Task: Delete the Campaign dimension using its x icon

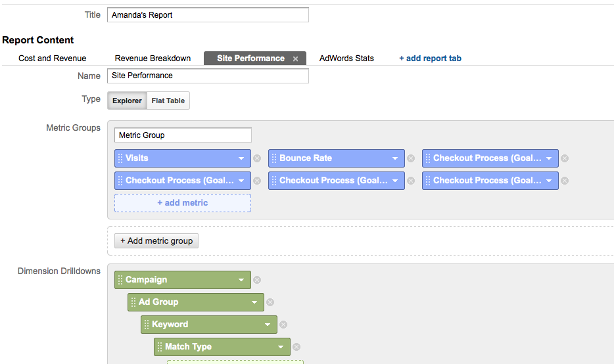Action: click(257, 280)
